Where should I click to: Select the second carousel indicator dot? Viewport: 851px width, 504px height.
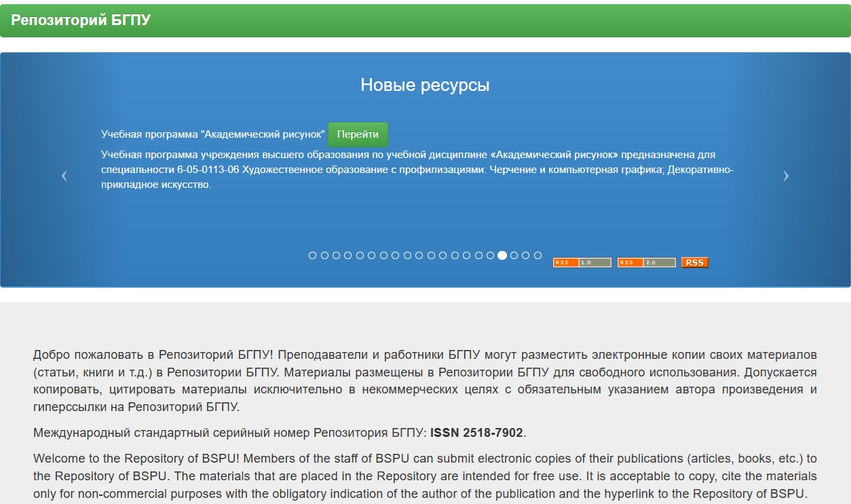(324, 256)
